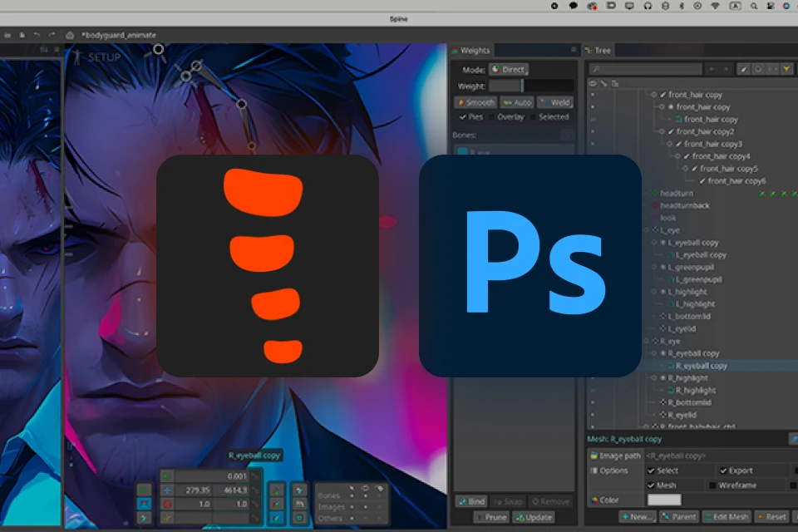Click the Prune button

(491, 517)
